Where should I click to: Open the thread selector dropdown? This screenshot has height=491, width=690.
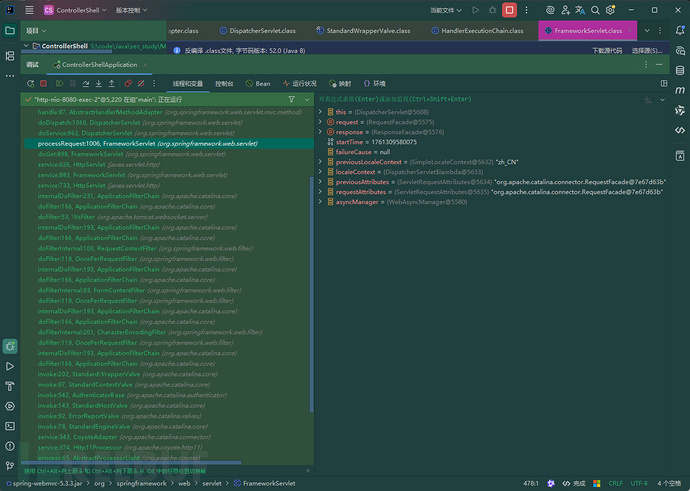pyautogui.click(x=307, y=100)
